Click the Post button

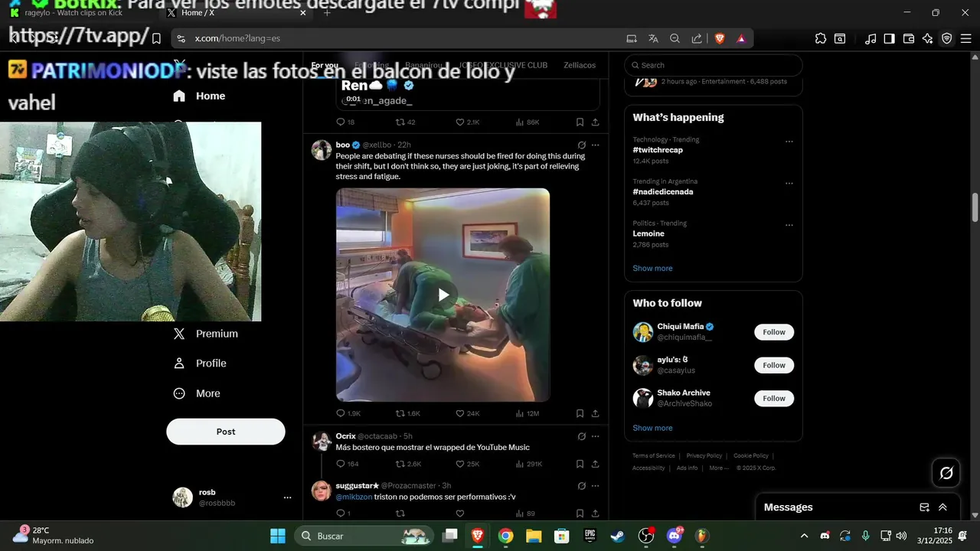(226, 432)
